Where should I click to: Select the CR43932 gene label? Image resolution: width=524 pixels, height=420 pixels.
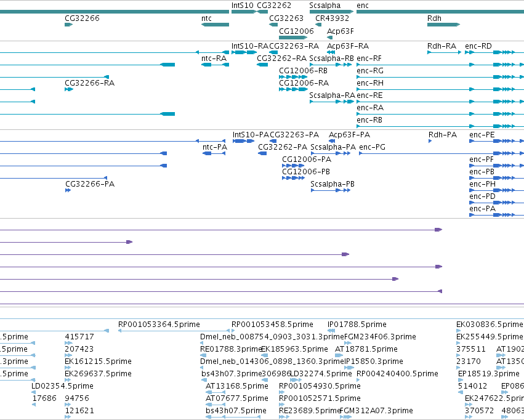pos(332,18)
